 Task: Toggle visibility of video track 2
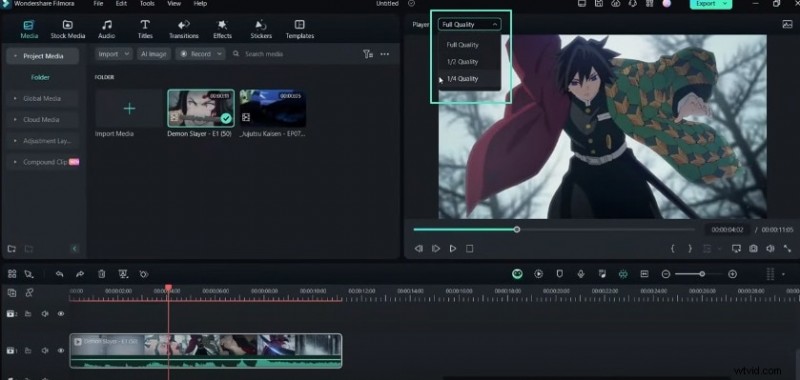point(61,314)
